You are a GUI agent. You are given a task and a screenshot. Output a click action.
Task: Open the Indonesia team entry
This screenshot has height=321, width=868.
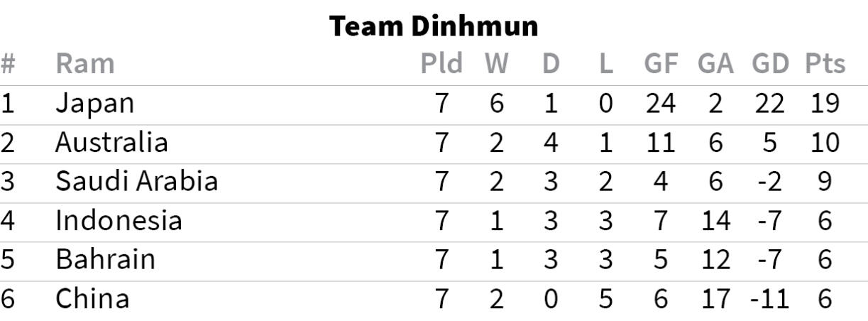click(x=119, y=221)
